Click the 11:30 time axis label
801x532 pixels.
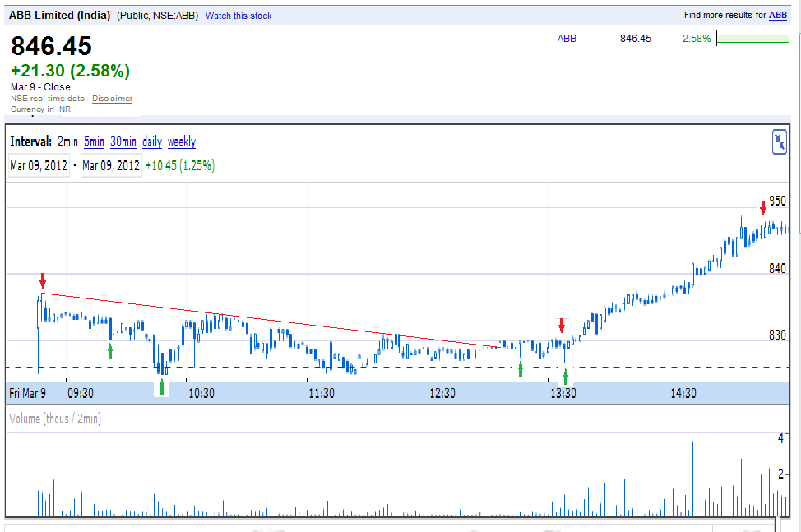(322, 393)
